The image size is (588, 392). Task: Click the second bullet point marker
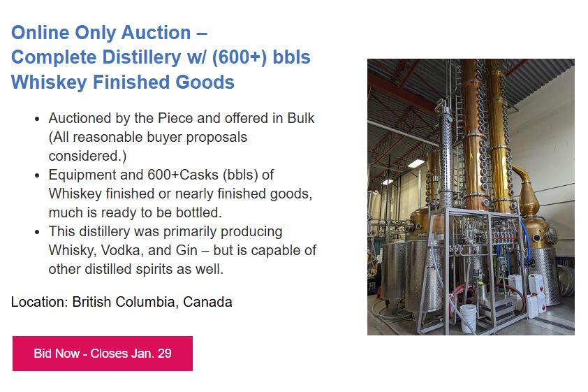37,175
